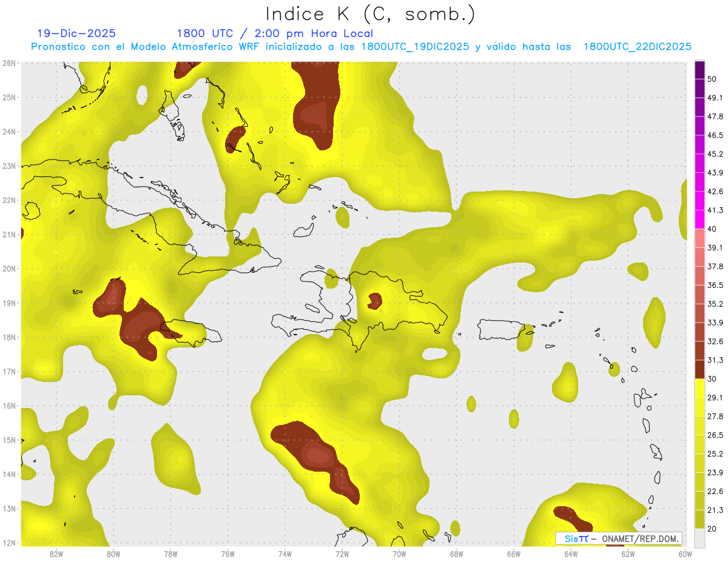This screenshot has width=728, height=562.
Task: Select the colorbar value 29.1
Action: (715, 398)
